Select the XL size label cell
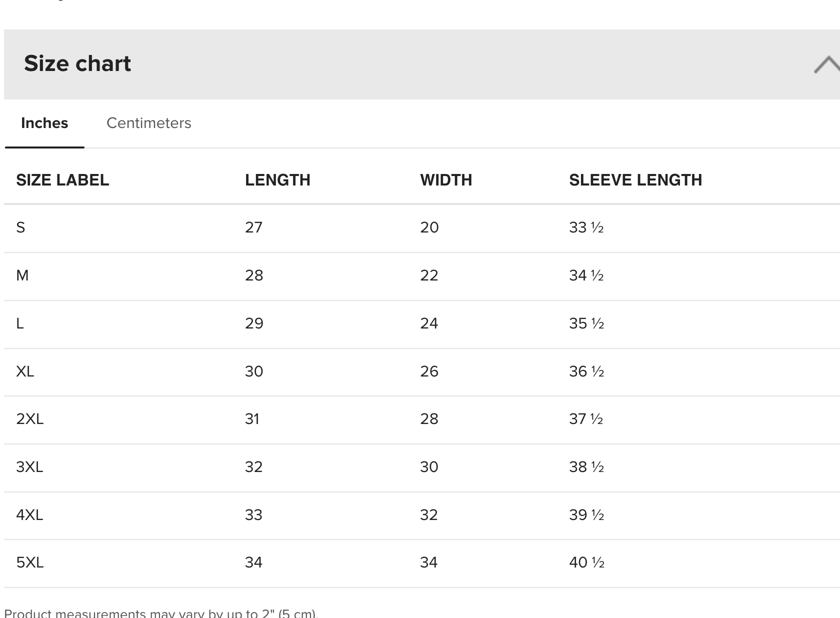 [25, 371]
